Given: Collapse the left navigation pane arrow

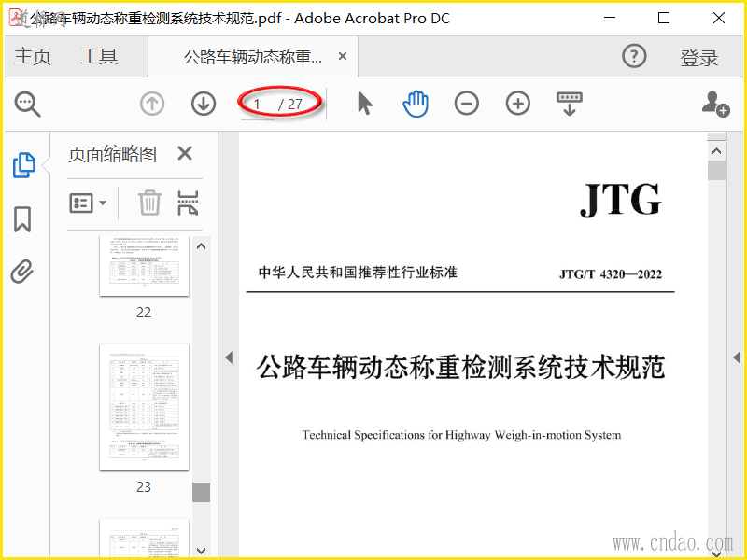Looking at the screenshot, I should (229, 357).
